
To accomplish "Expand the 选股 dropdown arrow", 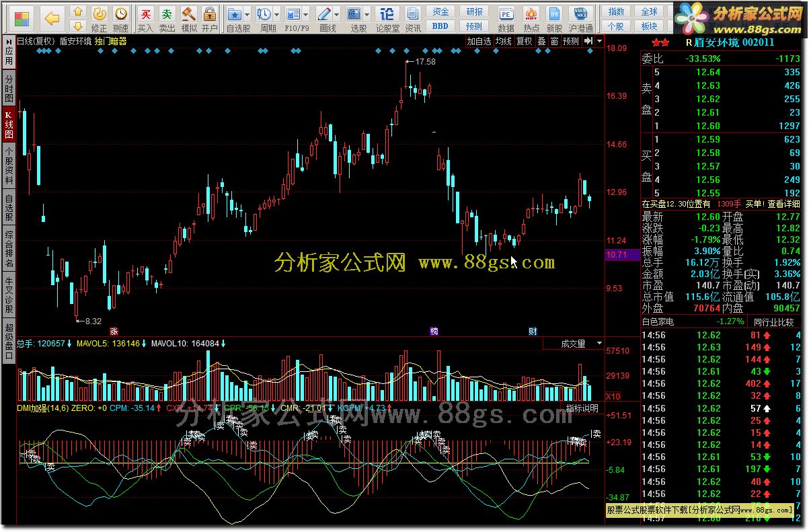I will (x=367, y=14).
